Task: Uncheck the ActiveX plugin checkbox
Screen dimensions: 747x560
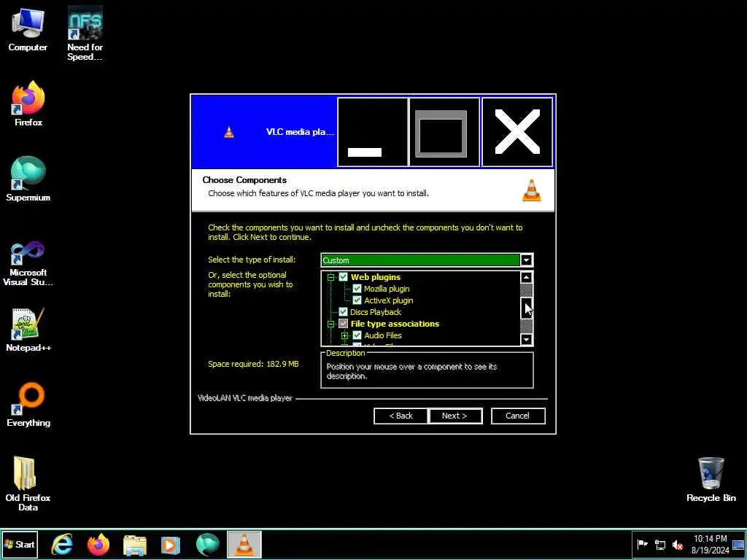Action: coord(357,300)
